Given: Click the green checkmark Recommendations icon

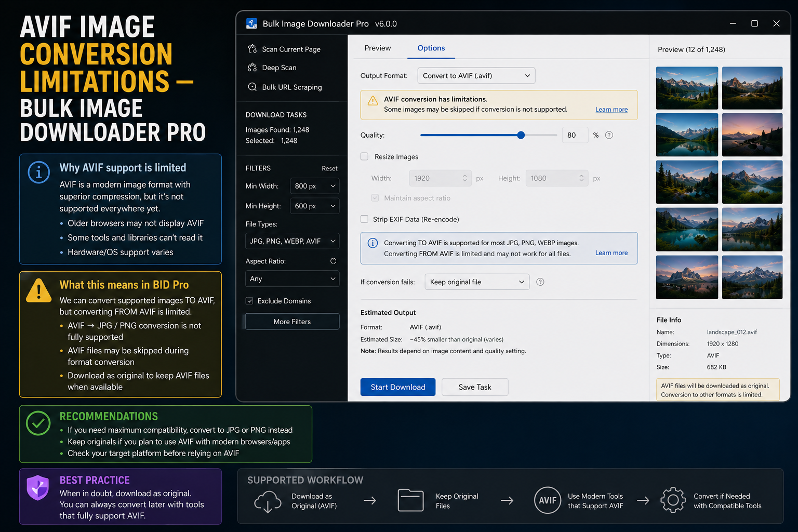Looking at the screenshot, I should 38,423.
